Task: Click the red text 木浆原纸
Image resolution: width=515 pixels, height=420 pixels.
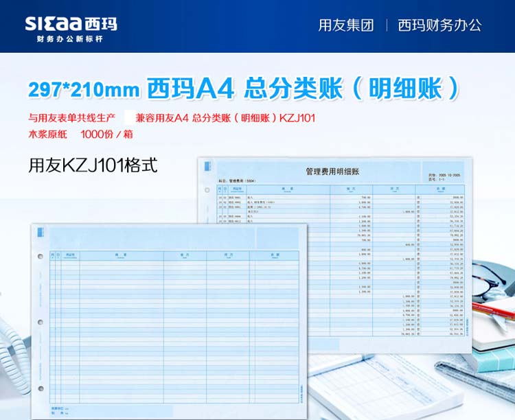Action: pyautogui.click(x=47, y=134)
